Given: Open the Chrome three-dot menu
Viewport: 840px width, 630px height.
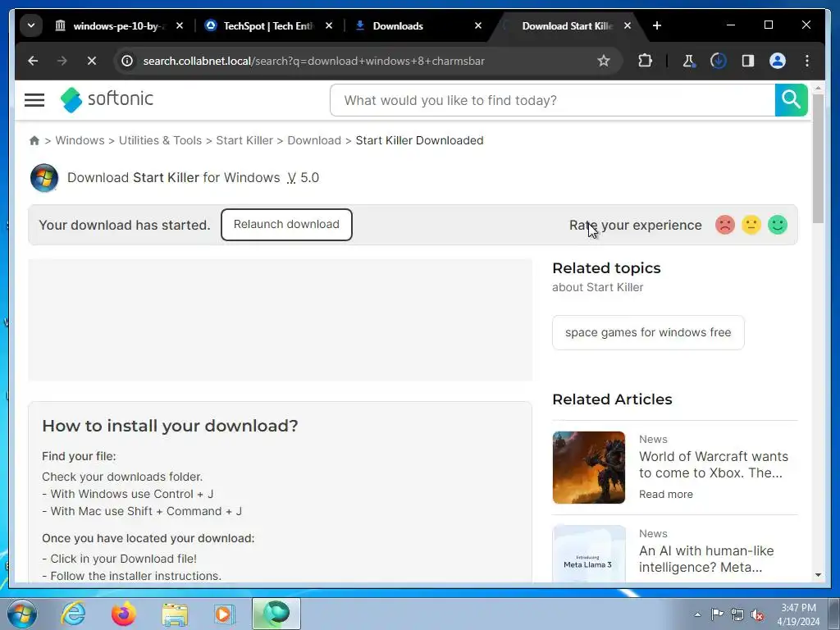Looking at the screenshot, I should 807,61.
